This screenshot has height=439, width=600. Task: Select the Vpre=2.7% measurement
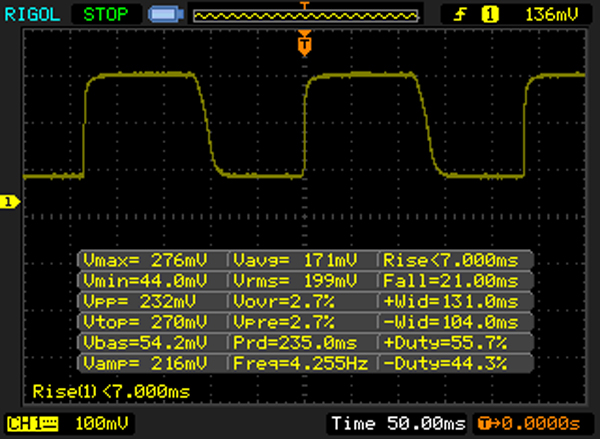point(284,322)
